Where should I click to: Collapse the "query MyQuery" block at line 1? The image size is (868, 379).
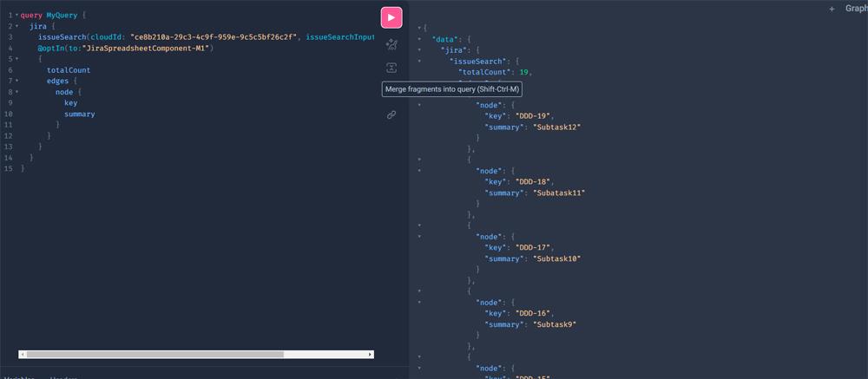tap(16, 16)
